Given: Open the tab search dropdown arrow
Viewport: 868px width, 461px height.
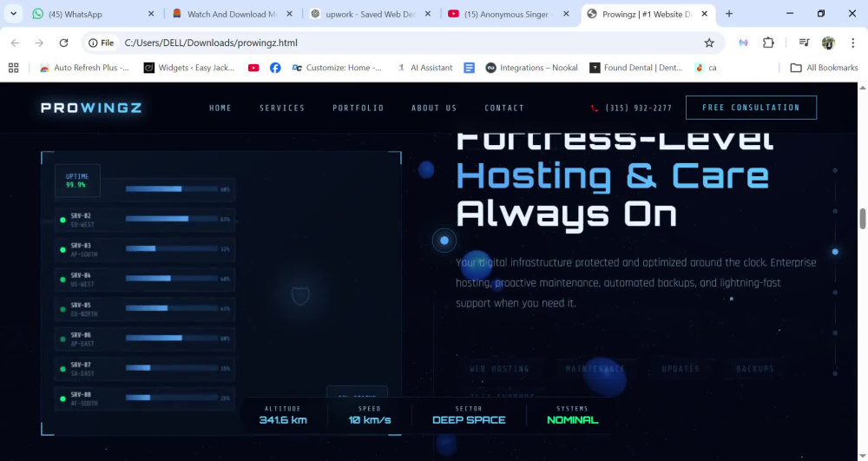Looking at the screenshot, I should (13, 14).
